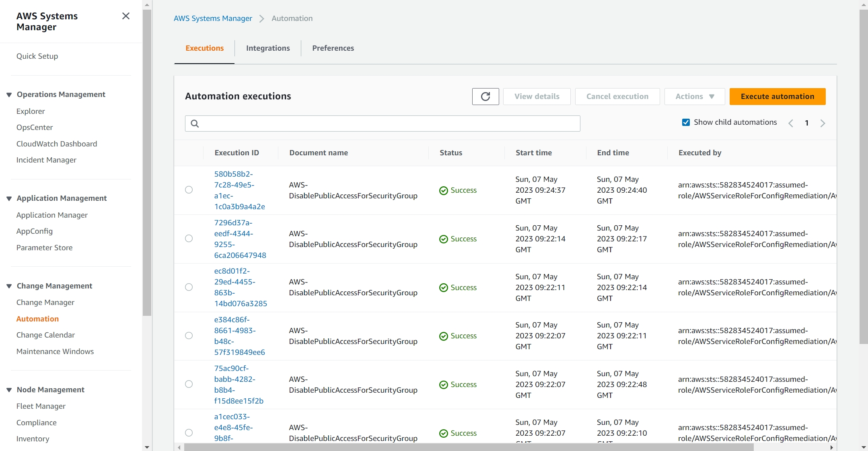This screenshot has width=868, height=451.
Task: Collapse the Operations Management section
Action: click(x=9, y=95)
